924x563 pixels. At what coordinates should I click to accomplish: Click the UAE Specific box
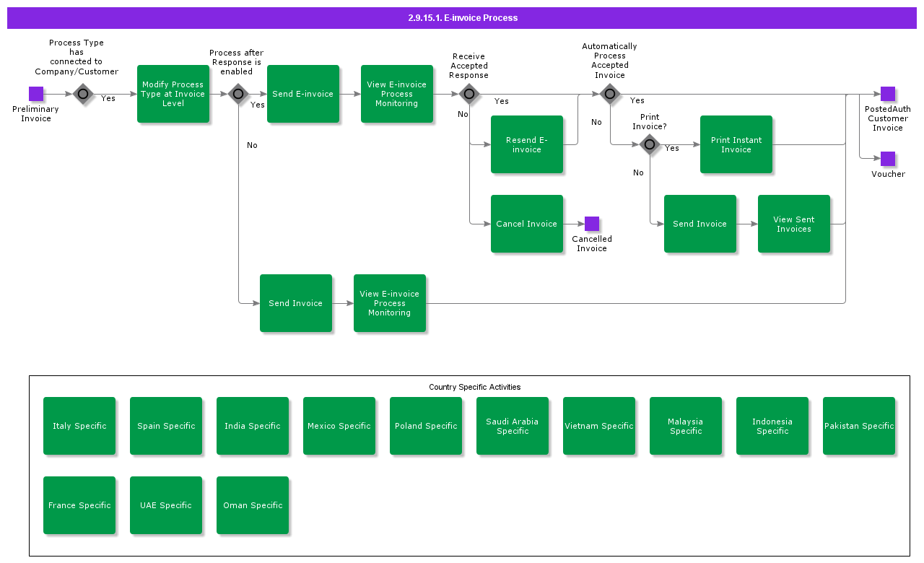coord(166,505)
